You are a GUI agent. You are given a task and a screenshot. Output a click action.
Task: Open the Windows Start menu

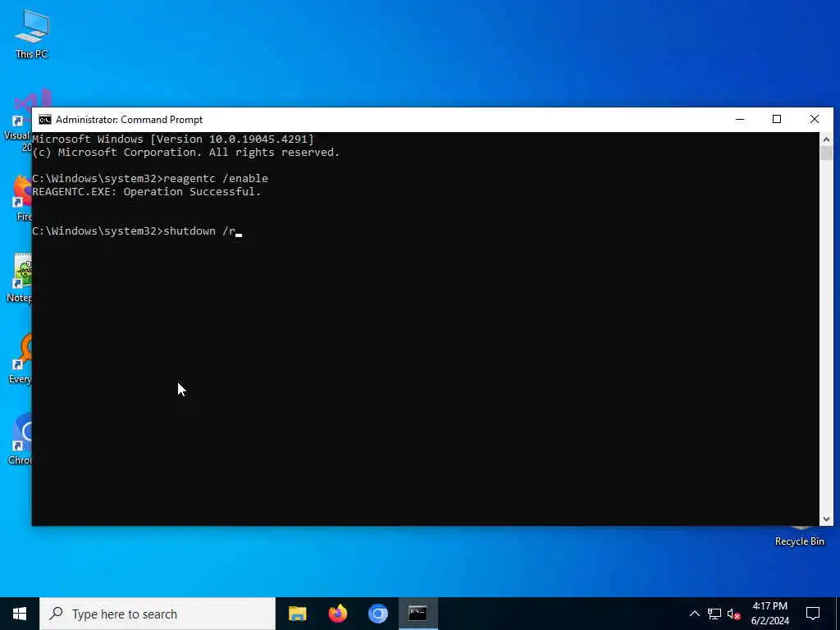coord(20,614)
